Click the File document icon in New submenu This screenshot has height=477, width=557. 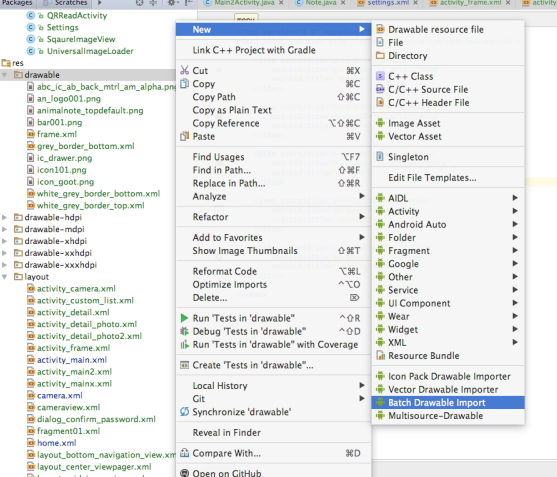point(380,42)
